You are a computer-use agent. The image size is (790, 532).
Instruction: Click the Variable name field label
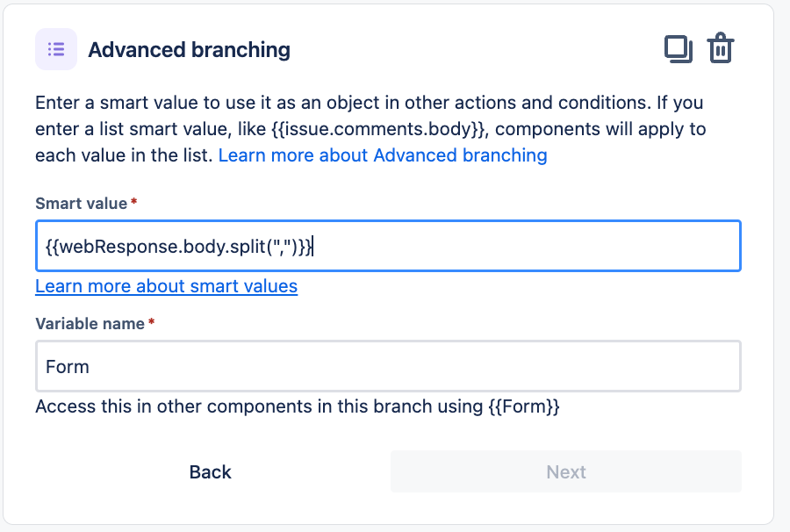pos(90,323)
